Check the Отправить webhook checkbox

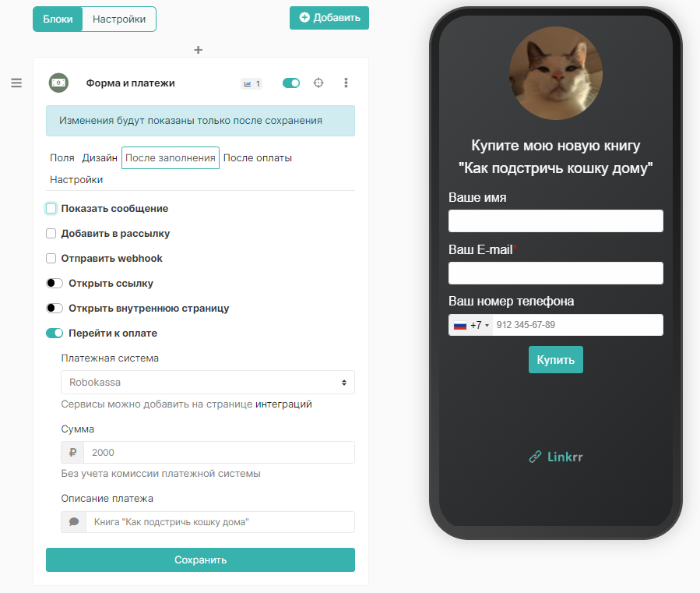51,258
